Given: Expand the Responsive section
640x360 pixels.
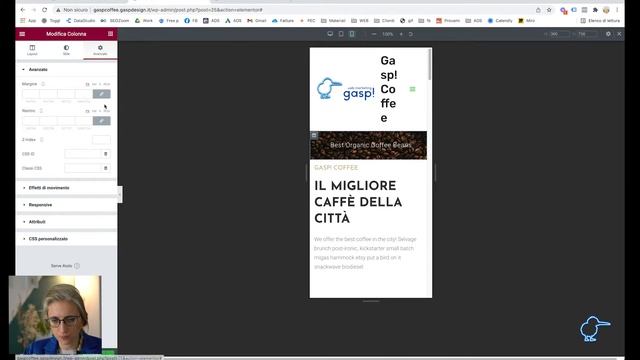Looking at the screenshot, I should (66, 205).
